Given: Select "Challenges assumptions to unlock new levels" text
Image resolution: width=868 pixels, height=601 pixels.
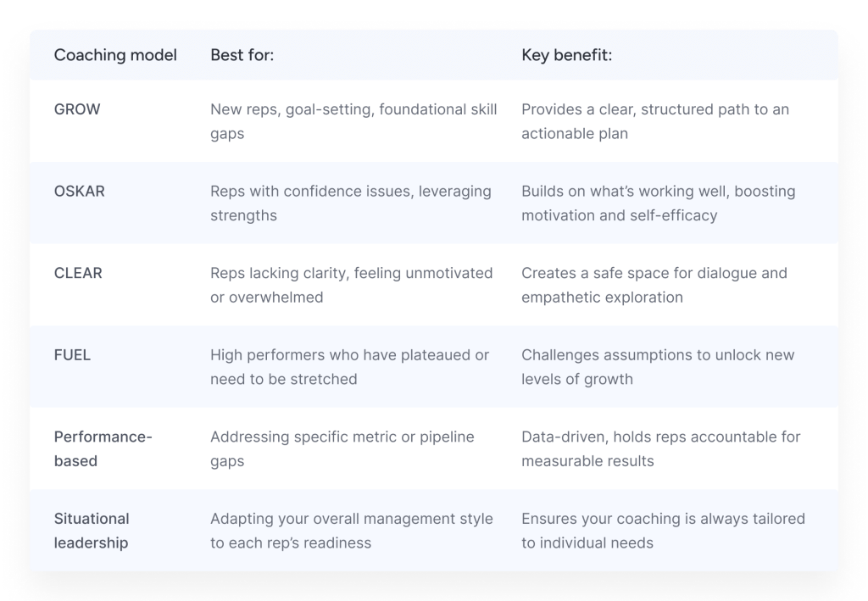Looking at the screenshot, I should click(658, 367).
